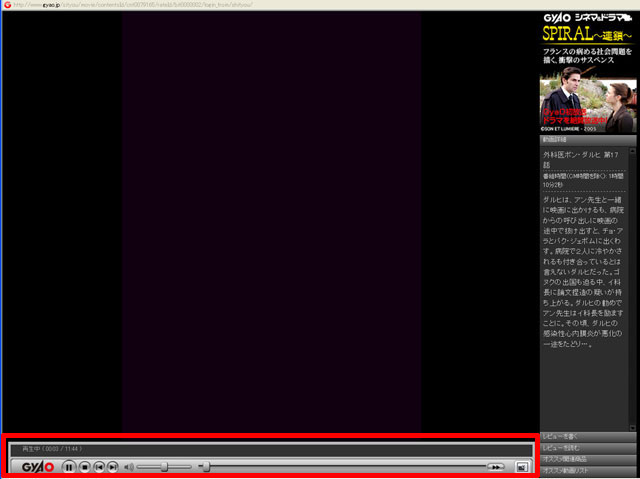This screenshot has width=640, height=479.
Task: Click the seek bar playhead handle
Action: [207, 467]
